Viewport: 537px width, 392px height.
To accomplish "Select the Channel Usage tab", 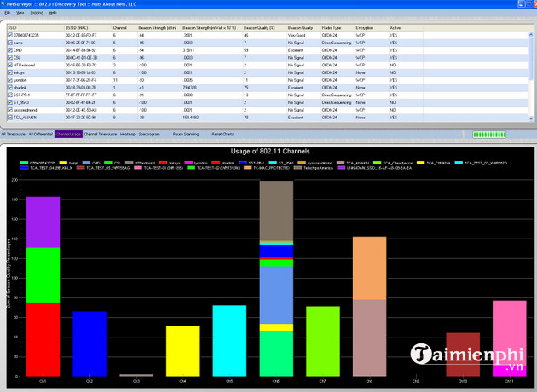I will (x=68, y=134).
